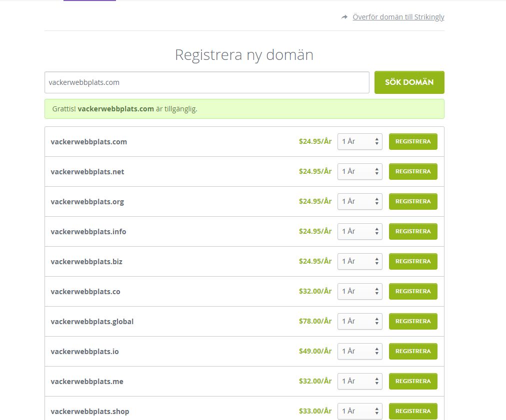Open the year dropdown for vackerwebbplats.info
Viewport: 506px width, 420px height.
360,231
